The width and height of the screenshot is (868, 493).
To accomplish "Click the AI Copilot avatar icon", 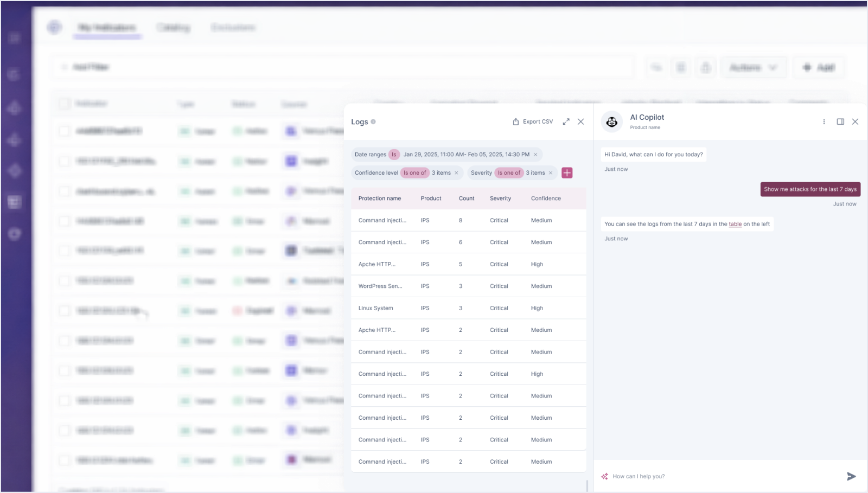I will 612,122.
